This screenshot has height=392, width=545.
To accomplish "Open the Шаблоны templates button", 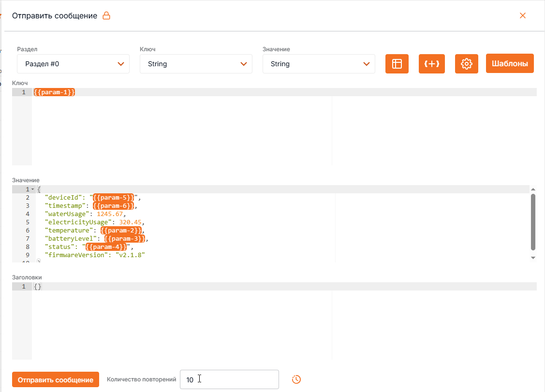I will pyautogui.click(x=509, y=63).
